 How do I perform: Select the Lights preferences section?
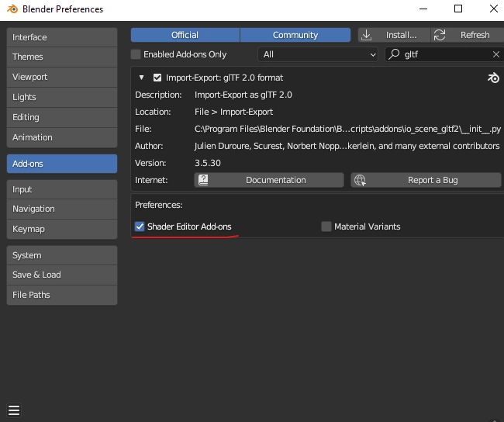coord(62,97)
